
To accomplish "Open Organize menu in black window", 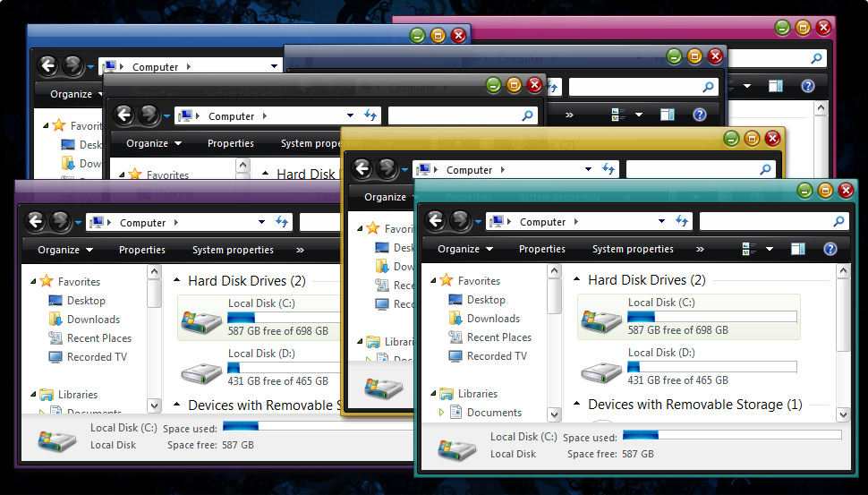I will coord(153,143).
